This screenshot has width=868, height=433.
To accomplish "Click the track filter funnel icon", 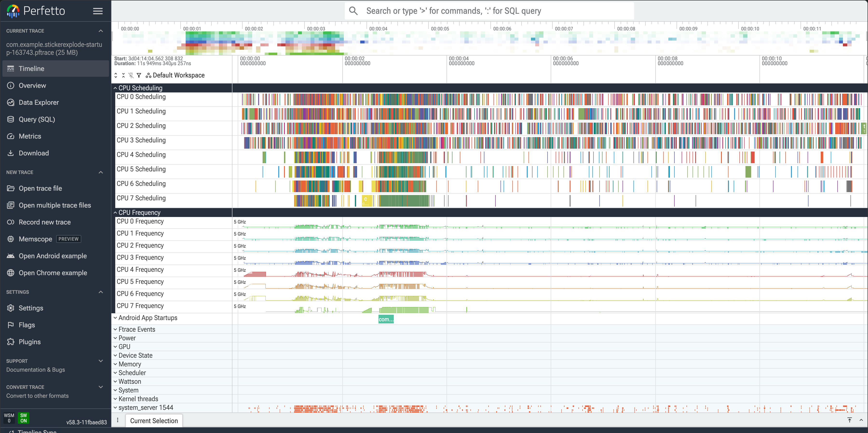I will click(x=139, y=75).
